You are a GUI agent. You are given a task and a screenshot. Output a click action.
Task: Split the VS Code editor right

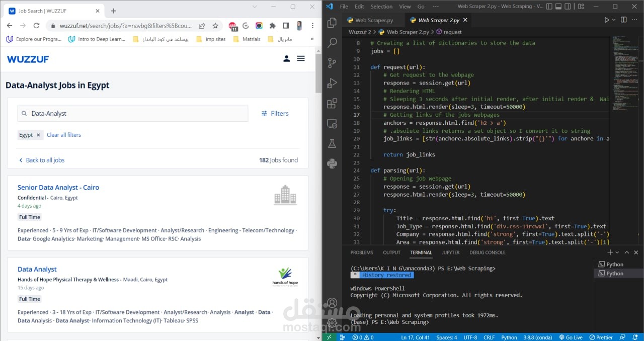624,20
